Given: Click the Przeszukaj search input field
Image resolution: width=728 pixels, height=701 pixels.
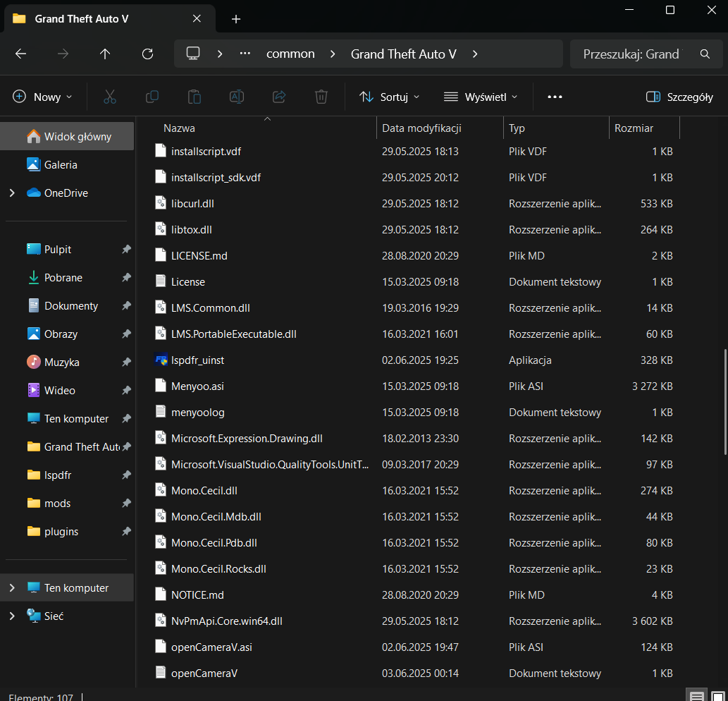Looking at the screenshot, I should pyautogui.click(x=631, y=54).
